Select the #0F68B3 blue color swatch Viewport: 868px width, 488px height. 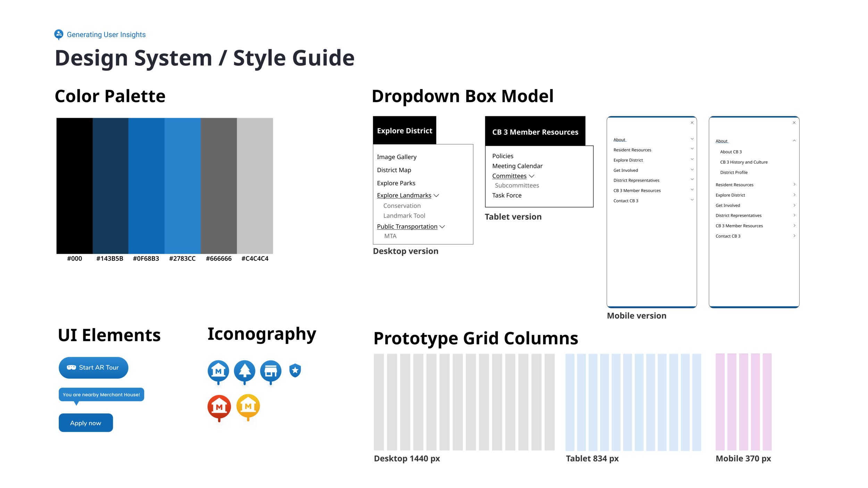click(146, 186)
